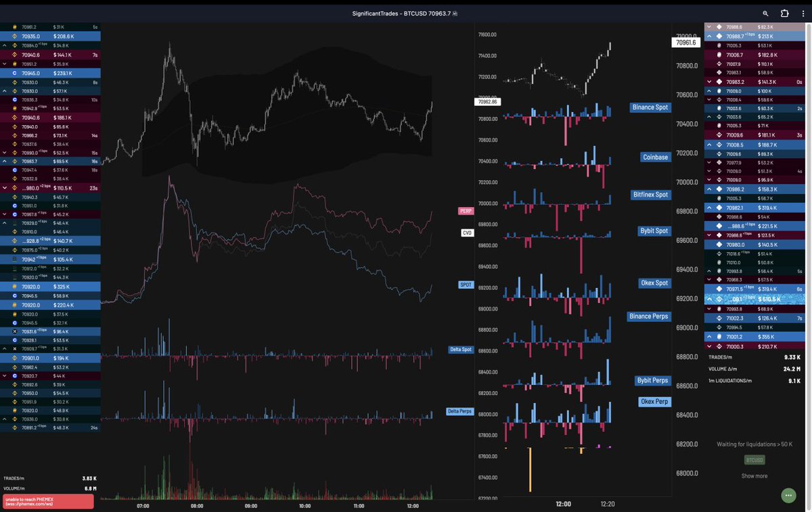The width and height of the screenshot is (812, 512).
Task: Click the exchange icon on the $325 K trade row
Action: point(15,286)
